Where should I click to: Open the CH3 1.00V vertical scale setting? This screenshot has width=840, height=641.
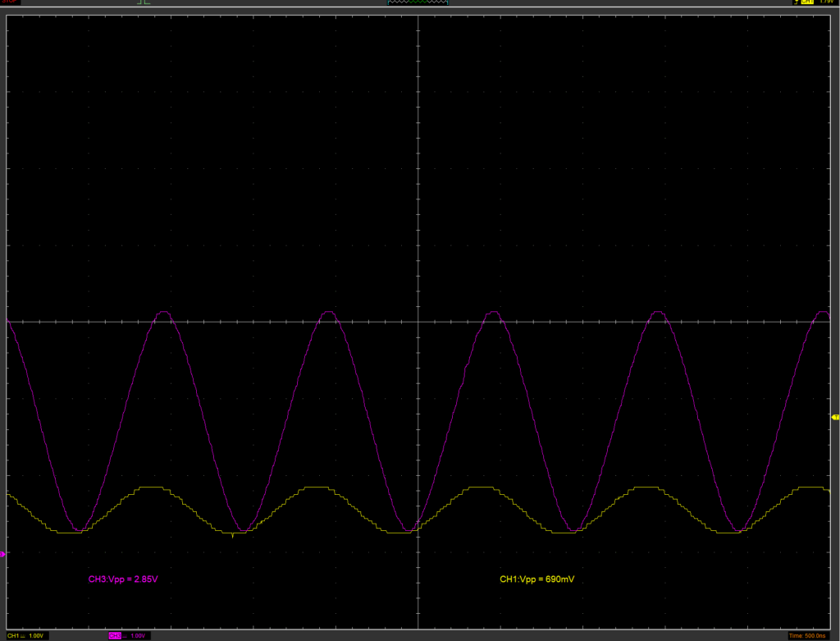point(138,636)
